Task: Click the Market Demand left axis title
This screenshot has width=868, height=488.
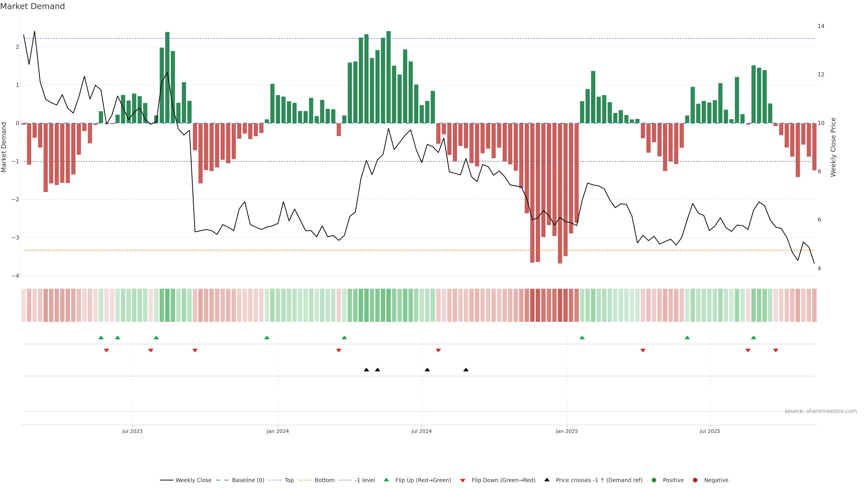Action: [4, 147]
